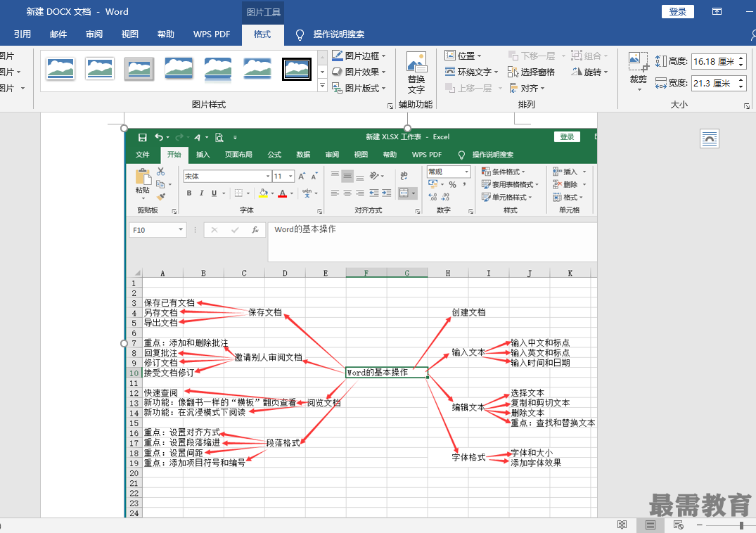
Task: Switch to the 邮件 mailings tab
Action: 58,34
